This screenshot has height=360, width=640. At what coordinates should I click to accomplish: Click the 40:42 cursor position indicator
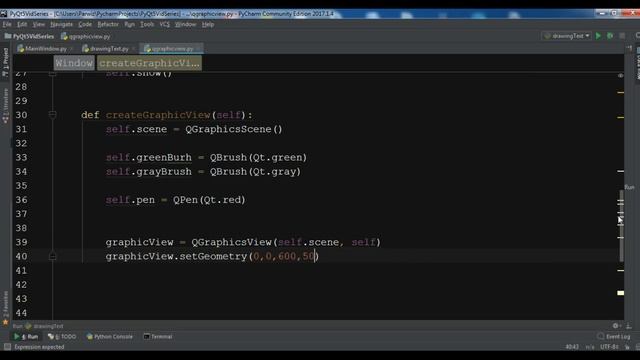(x=572, y=347)
